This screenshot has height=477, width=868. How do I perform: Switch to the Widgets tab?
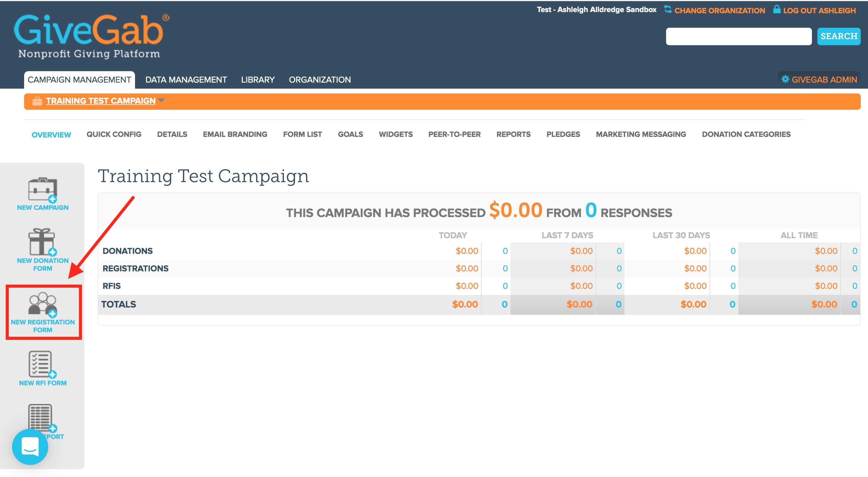coord(396,134)
